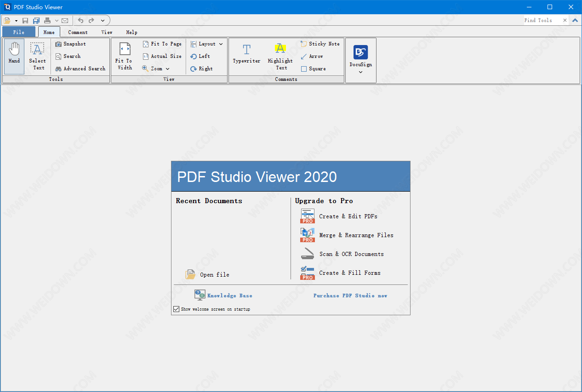The height and width of the screenshot is (392, 582).
Task: Collapse the ribbon with the up chevron
Action: coord(575,20)
